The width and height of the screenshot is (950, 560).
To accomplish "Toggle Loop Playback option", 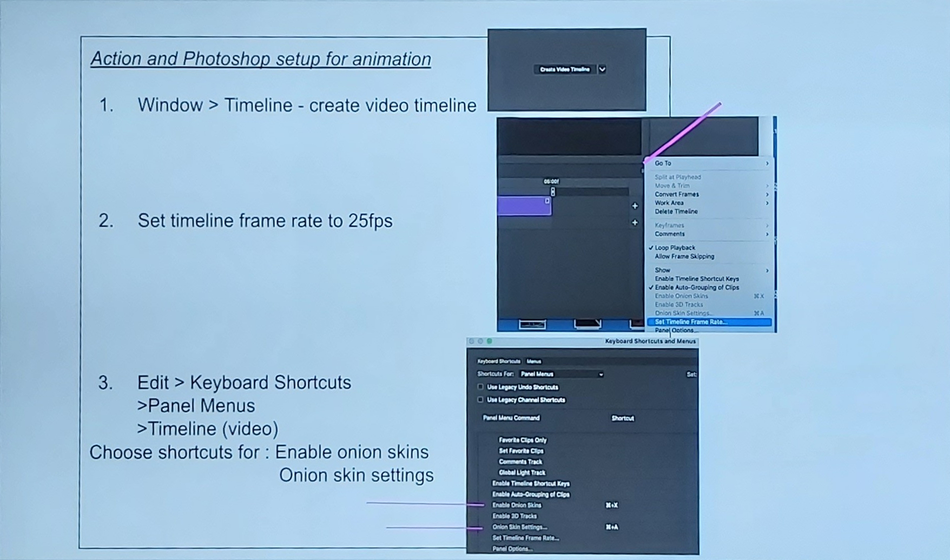I will (709, 248).
